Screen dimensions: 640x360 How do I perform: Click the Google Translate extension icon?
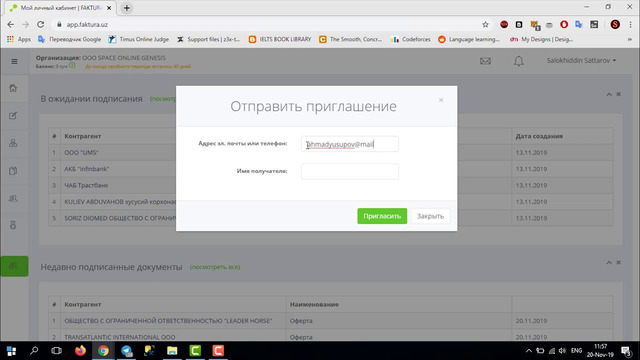coord(579,24)
